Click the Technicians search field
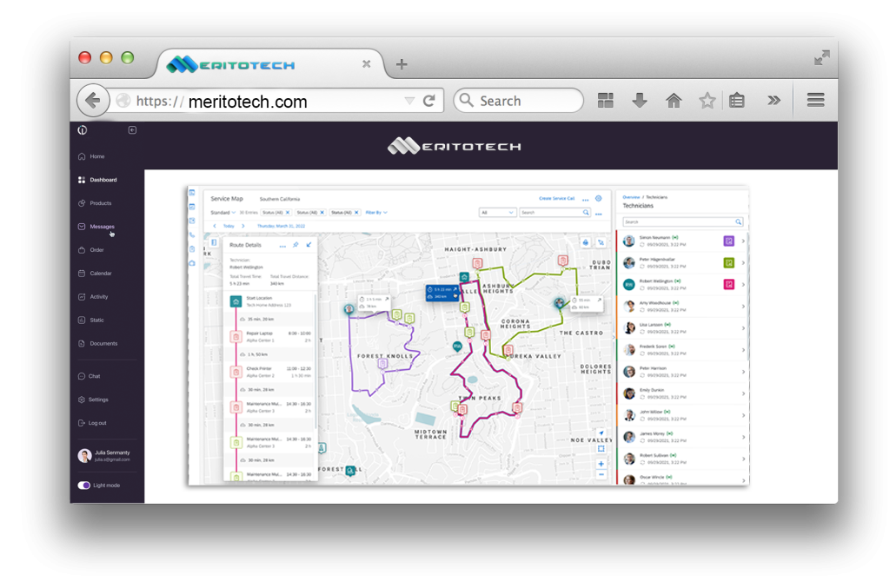 tap(683, 221)
